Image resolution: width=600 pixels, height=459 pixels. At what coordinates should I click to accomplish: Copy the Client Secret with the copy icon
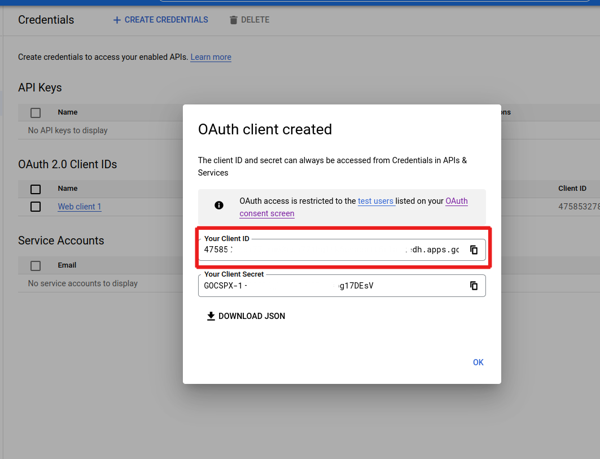[474, 286]
